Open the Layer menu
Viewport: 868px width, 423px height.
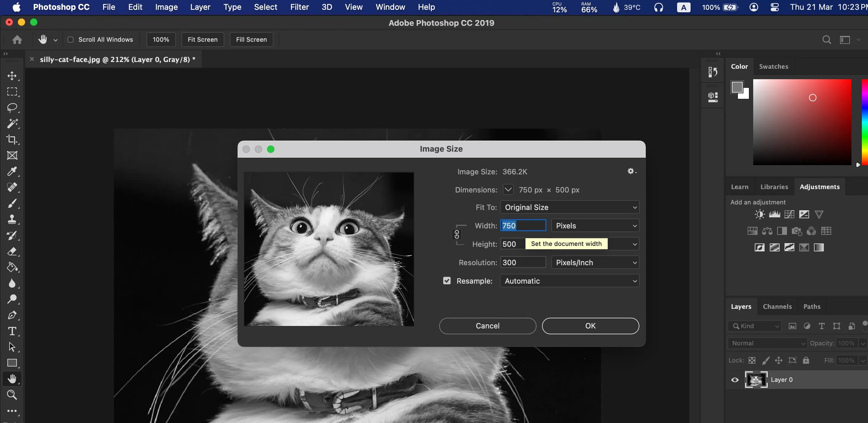200,7
